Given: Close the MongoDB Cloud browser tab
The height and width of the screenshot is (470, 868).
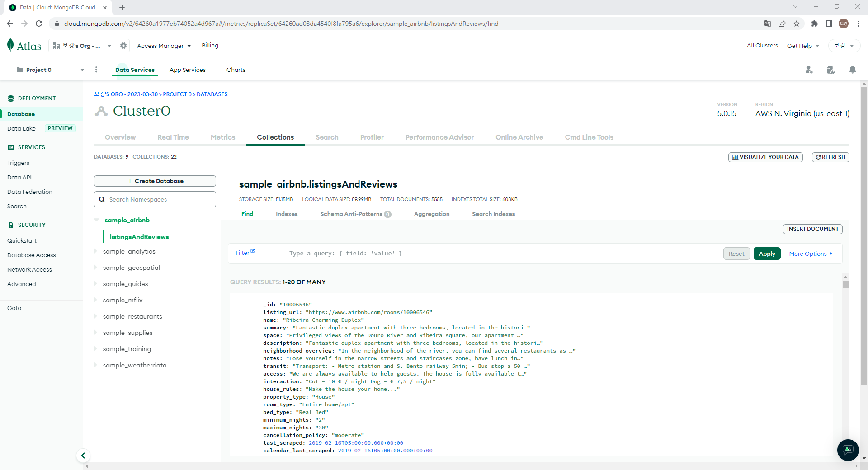Looking at the screenshot, I should pos(105,8).
